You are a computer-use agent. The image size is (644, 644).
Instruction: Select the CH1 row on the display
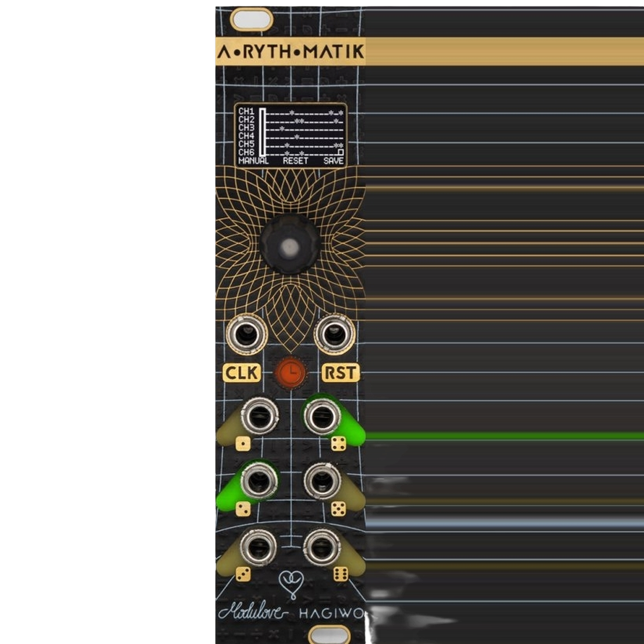tap(291, 111)
